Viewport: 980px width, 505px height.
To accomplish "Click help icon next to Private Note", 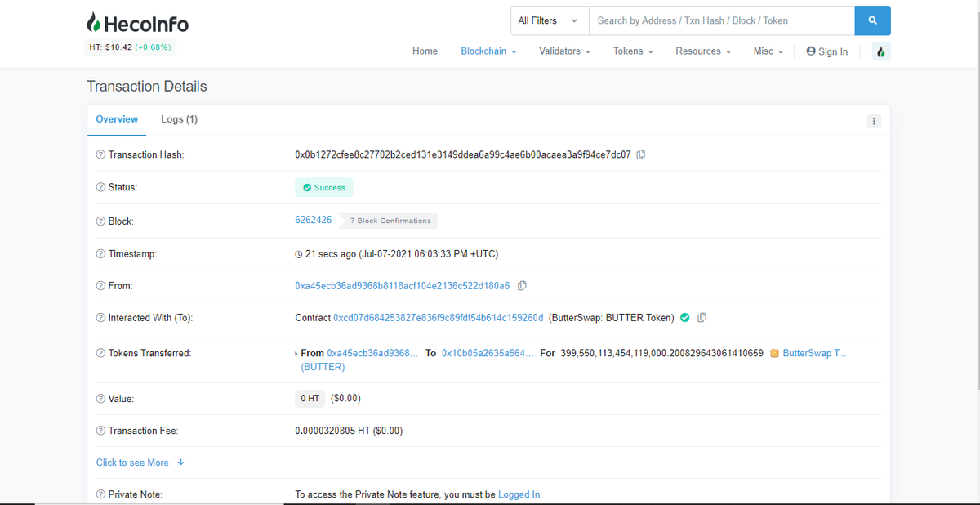I will (100, 494).
